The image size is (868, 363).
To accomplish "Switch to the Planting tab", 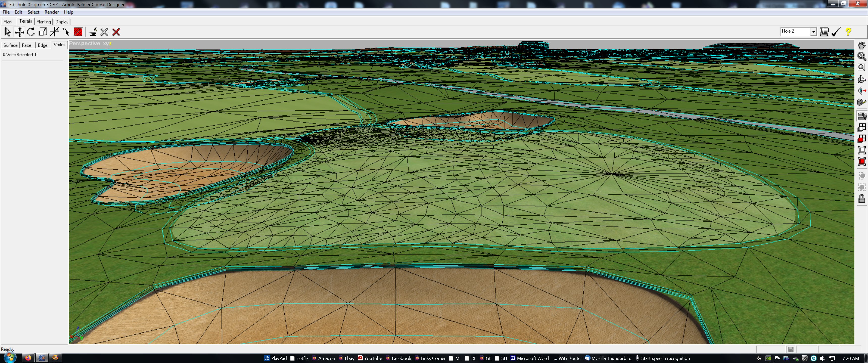I will pyautogui.click(x=43, y=21).
